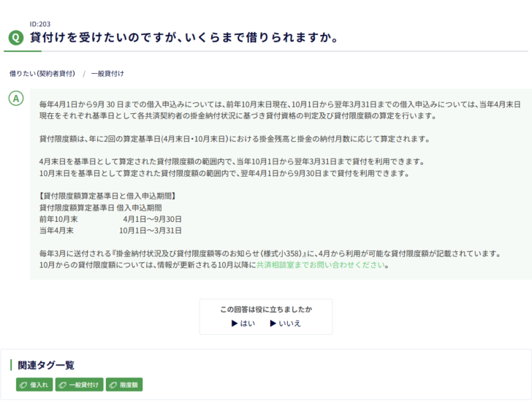This screenshot has height=414, width=532.
Task: Click the ID:203 label
Action: click(40, 24)
